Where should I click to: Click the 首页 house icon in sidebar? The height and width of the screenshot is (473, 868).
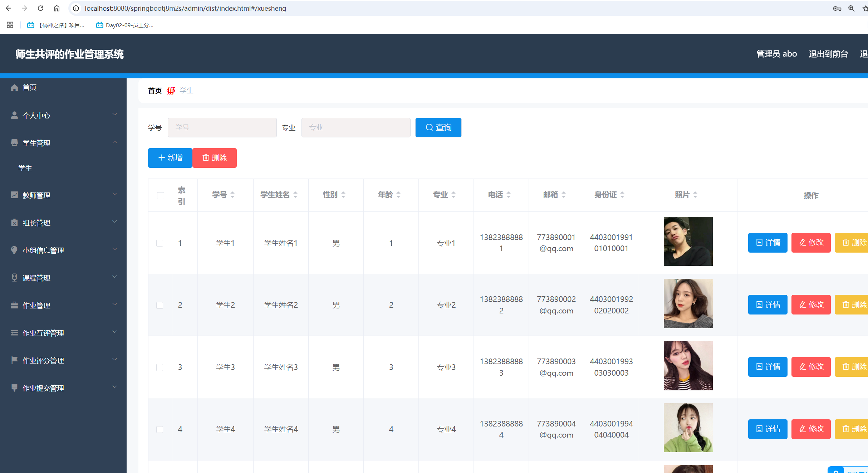[x=14, y=88]
